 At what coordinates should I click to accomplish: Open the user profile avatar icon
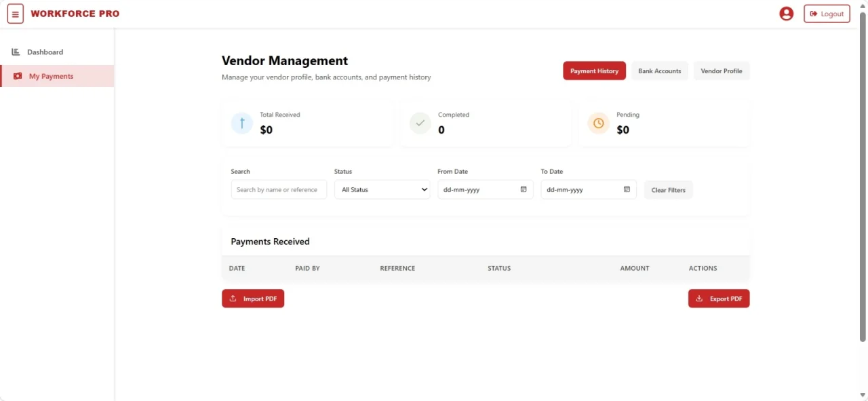[x=787, y=14]
